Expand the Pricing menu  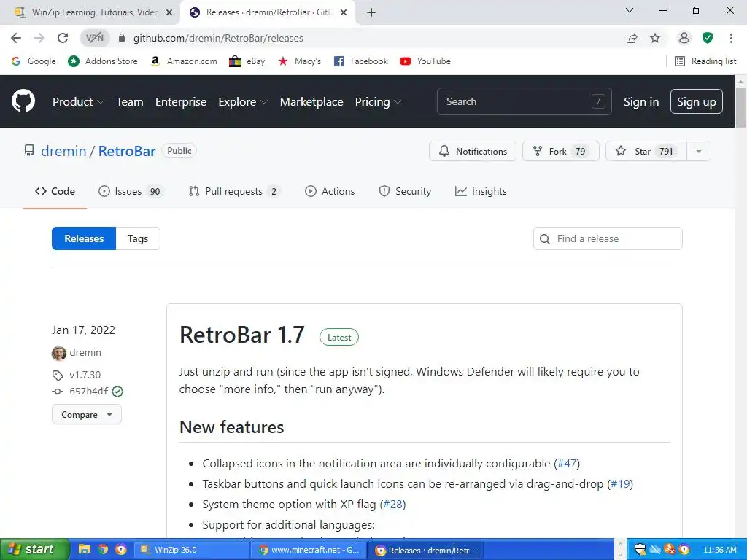(379, 101)
